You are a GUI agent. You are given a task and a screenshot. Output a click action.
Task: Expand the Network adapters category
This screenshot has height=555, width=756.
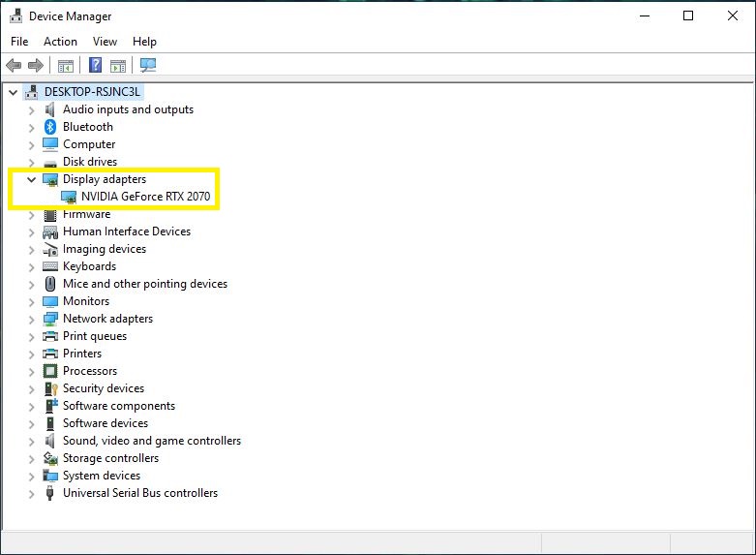point(32,319)
